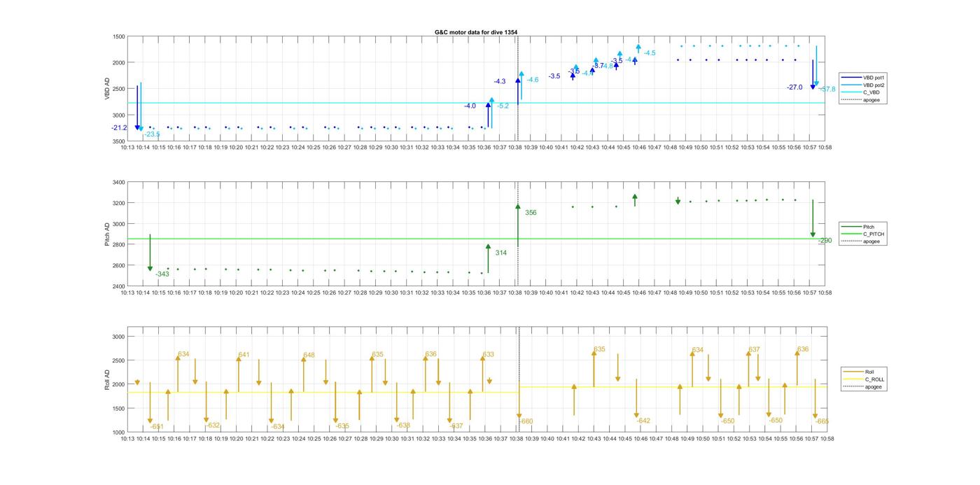The height and width of the screenshot is (485, 980).
Task: Click the "Roll AD" y-axis label
Action: tap(107, 379)
